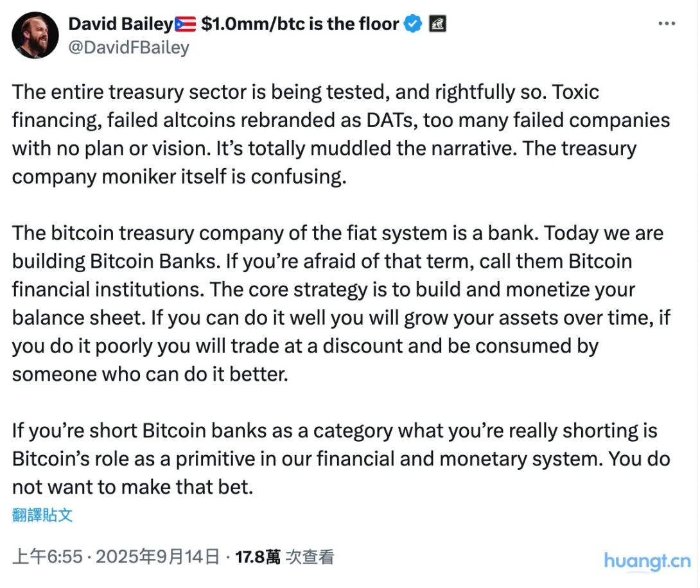The height and width of the screenshot is (588, 700).
Task: Click the blue verified checkmark badge
Action: click(x=413, y=24)
